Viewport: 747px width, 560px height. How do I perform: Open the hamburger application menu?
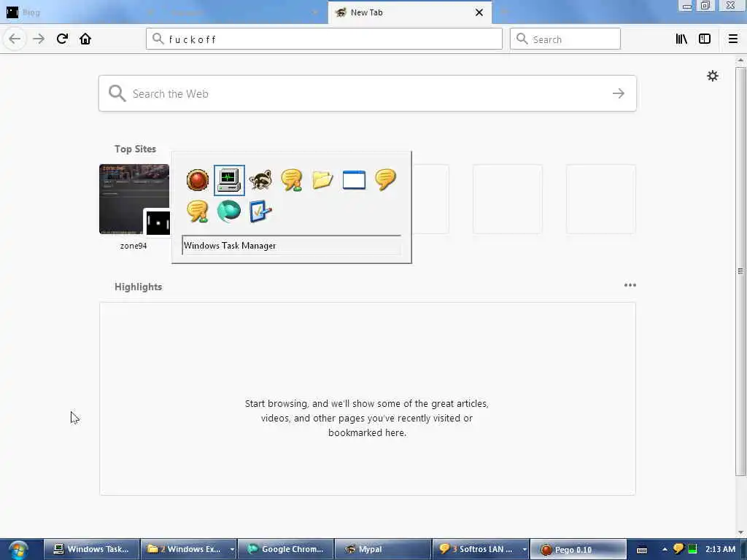point(733,39)
